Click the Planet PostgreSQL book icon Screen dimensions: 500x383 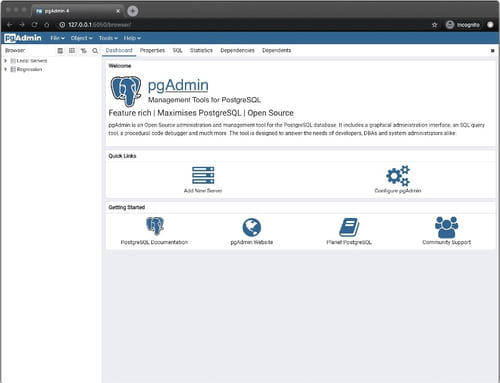click(x=349, y=227)
